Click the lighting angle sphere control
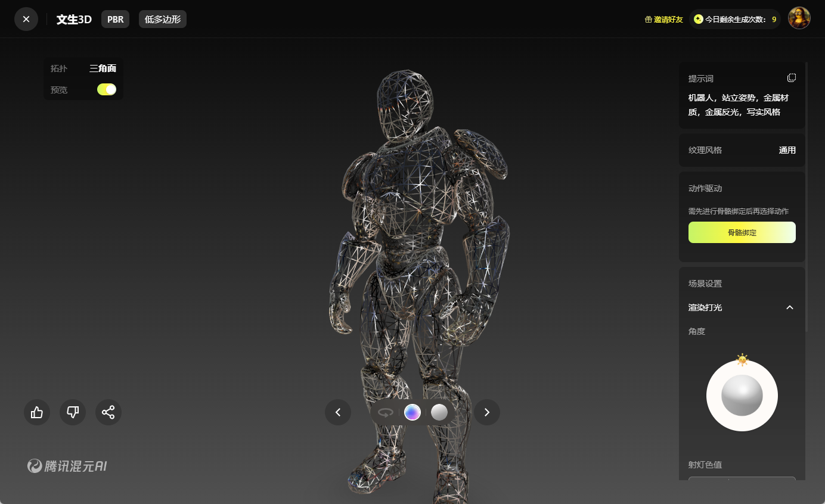This screenshot has width=825, height=504. click(742, 396)
